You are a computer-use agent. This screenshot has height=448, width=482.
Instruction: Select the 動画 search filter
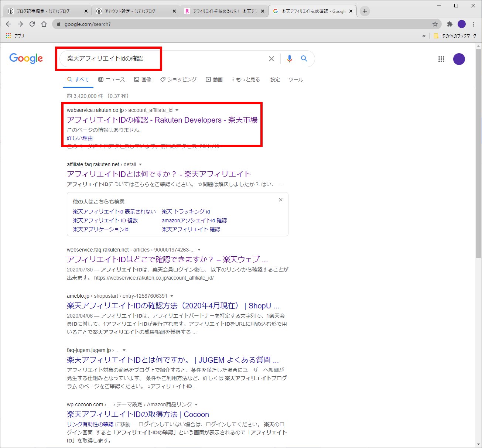[214, 79]
